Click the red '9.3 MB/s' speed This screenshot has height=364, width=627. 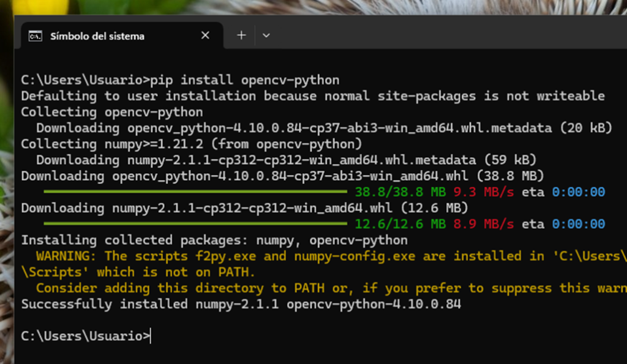tap(484, 192)
